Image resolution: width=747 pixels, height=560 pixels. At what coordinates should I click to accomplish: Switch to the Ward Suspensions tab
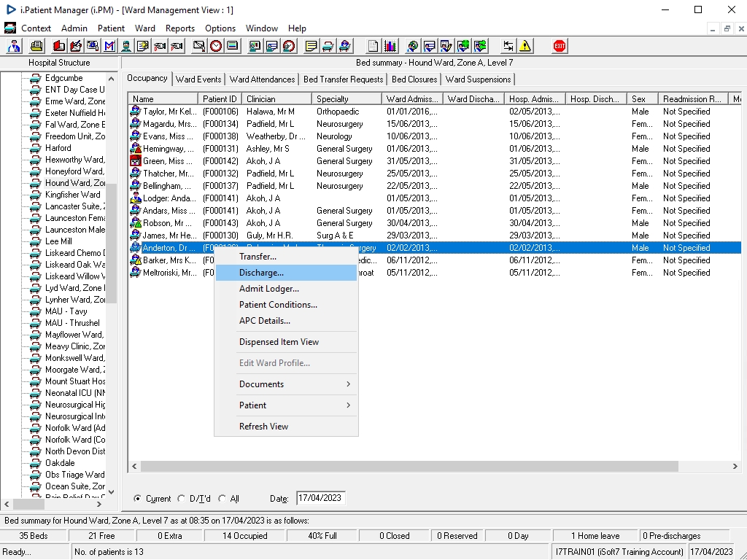click(x=478, y=79)
